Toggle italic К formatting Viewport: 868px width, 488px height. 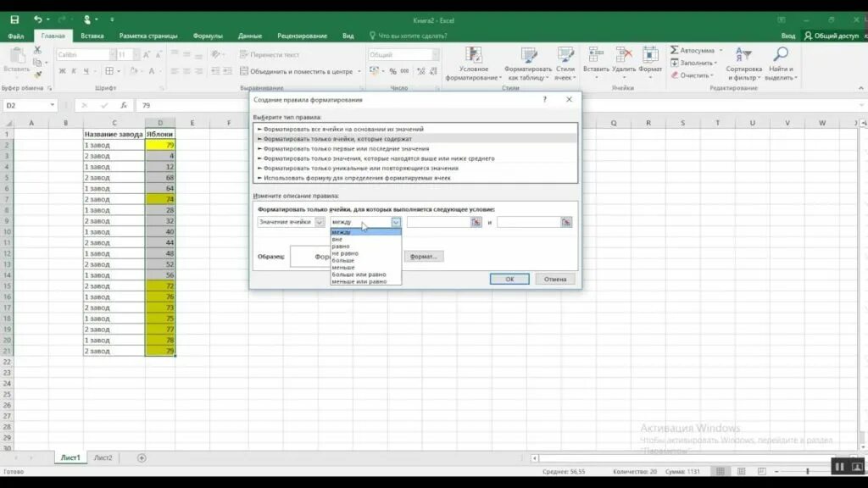point(74,71)
